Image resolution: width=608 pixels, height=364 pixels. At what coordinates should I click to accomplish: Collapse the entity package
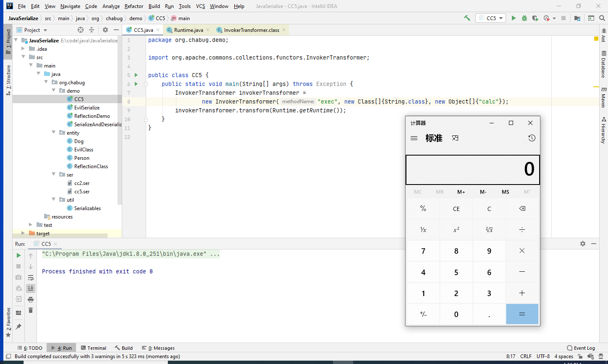54,133
